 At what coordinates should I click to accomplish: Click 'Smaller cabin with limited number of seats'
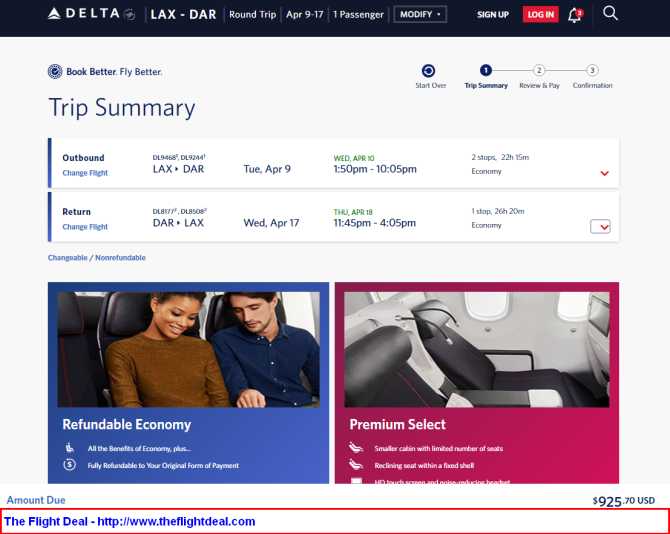click(438, 448)
